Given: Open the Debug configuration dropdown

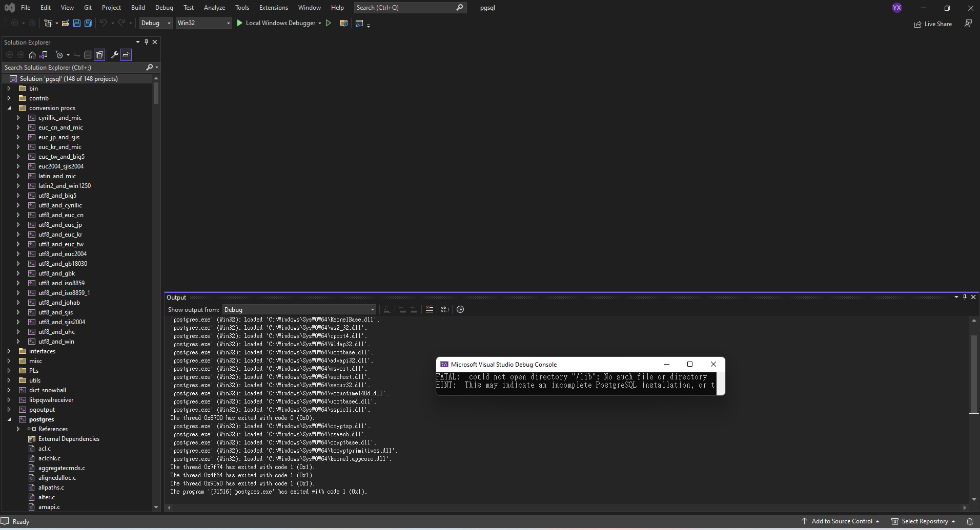Looking at the screenshot, I should pyautogui.click(x=156, y=23).
